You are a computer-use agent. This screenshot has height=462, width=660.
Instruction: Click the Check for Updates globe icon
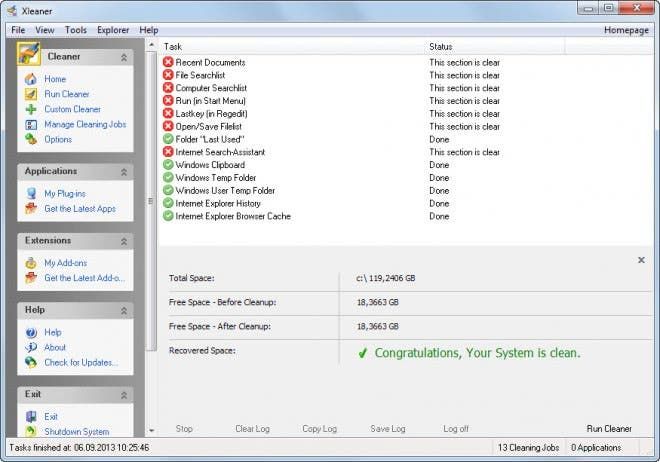pyautogui.click(x=31, y=362)
